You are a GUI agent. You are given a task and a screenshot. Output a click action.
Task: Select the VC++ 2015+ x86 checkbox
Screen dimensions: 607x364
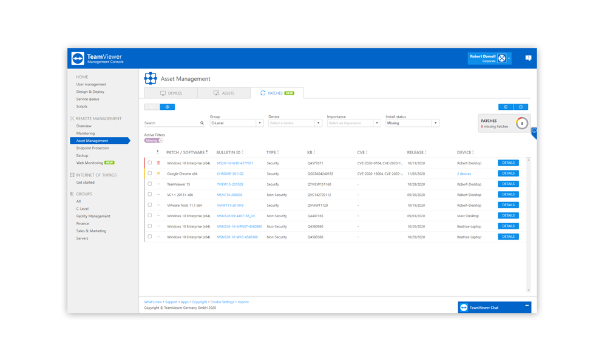(150, 194)
